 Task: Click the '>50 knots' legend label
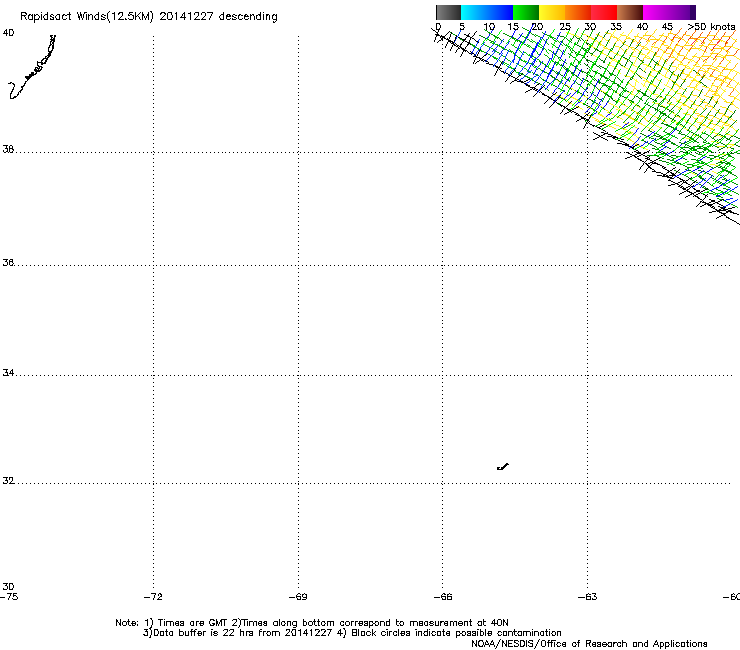[x=711, y=27]
